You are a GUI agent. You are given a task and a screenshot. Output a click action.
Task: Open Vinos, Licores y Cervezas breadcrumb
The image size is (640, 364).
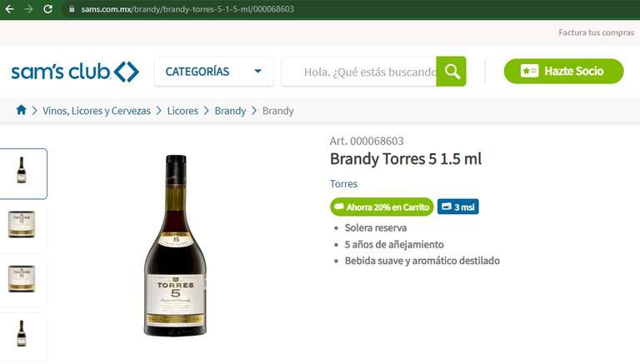(x=97, y=111)
